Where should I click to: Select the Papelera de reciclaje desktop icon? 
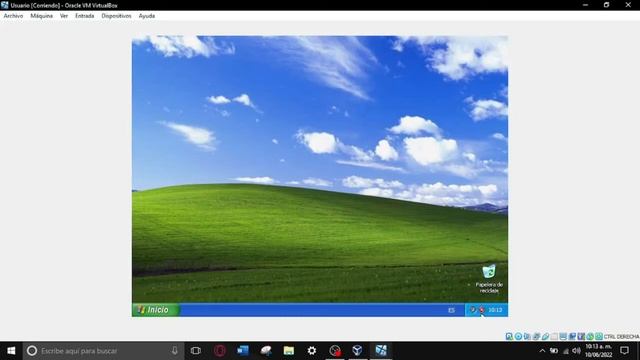click(489, 279)
